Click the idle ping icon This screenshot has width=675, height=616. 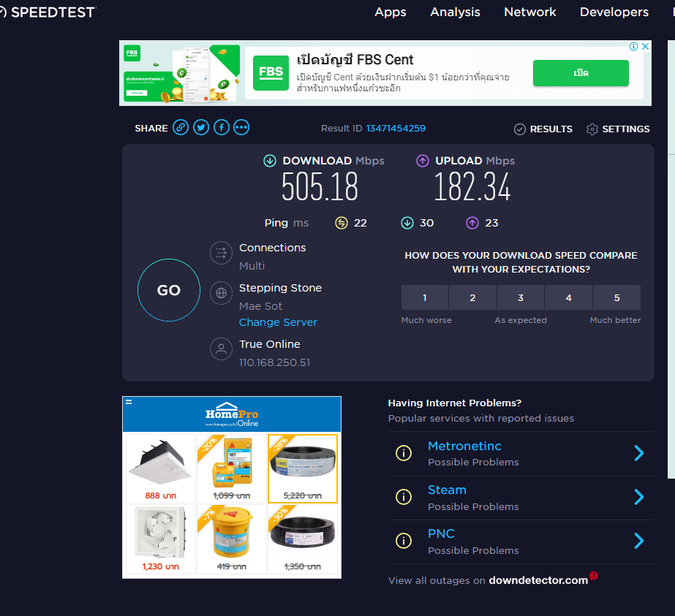click(342, 223)
